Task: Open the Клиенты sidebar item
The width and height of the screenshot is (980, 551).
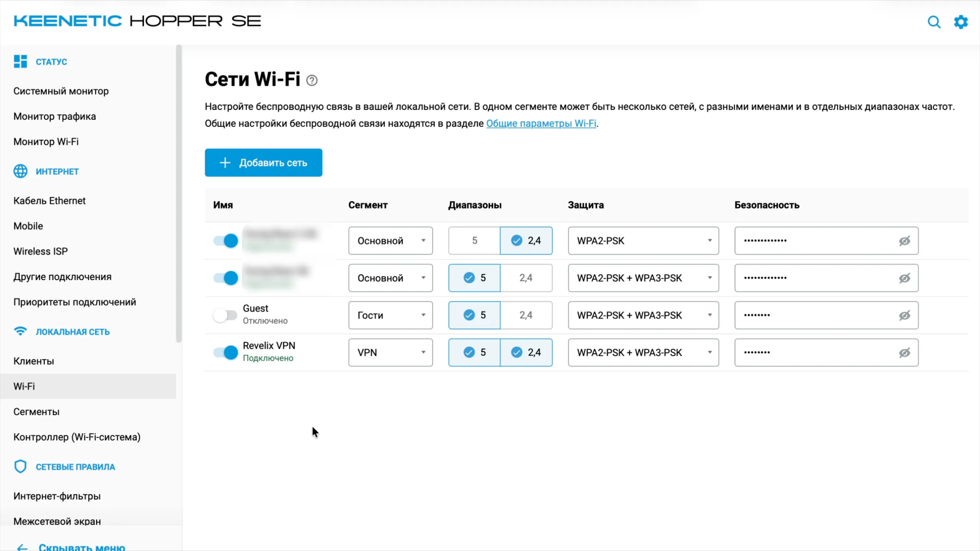Action: coord(34,361)
